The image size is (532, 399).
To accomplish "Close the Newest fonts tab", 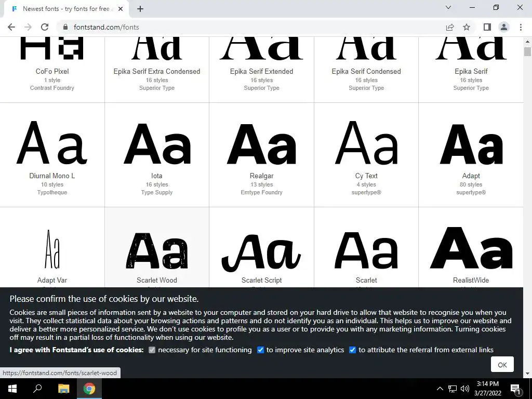I will tap(121, 9).
